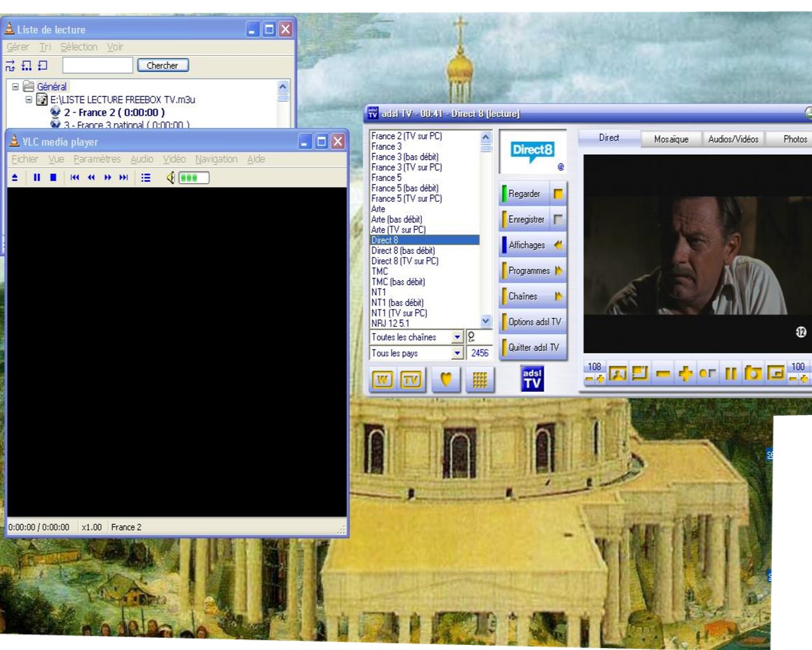The height and width of the screenshot is (650, 812).
Task: Open VLC Vidéo menu
Action: tap(174, 159)
